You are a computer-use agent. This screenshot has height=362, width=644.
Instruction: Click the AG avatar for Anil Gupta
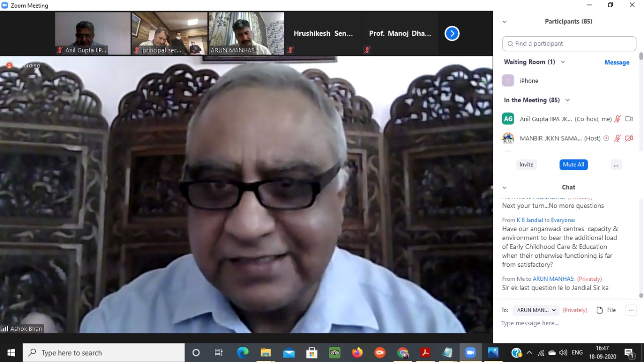tap(508, 119)
